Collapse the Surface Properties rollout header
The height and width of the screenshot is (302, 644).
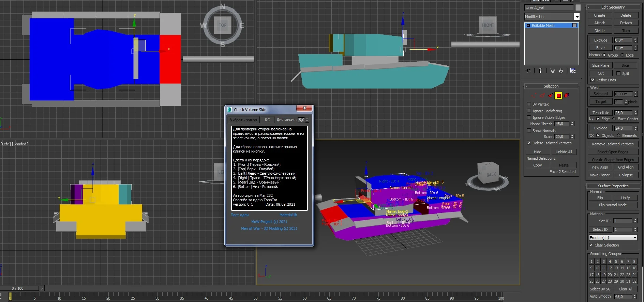[x=613, y=186]
